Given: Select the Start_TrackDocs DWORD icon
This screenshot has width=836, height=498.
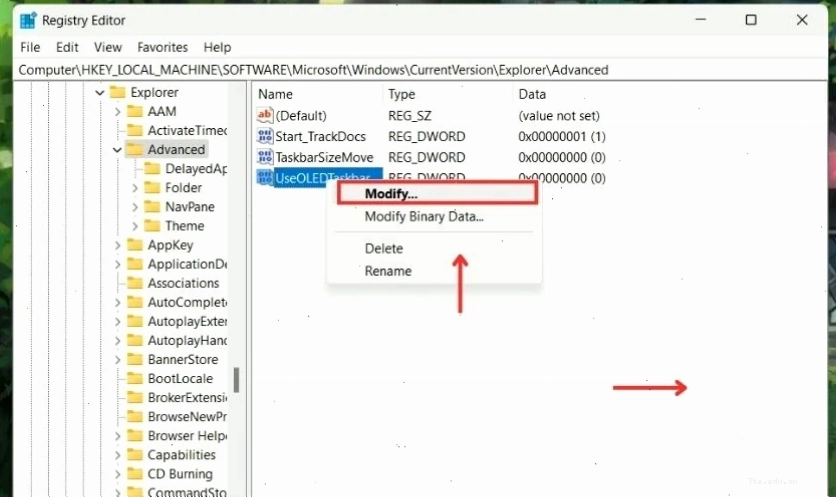Looking at the screenshot, I should [265, 136].
